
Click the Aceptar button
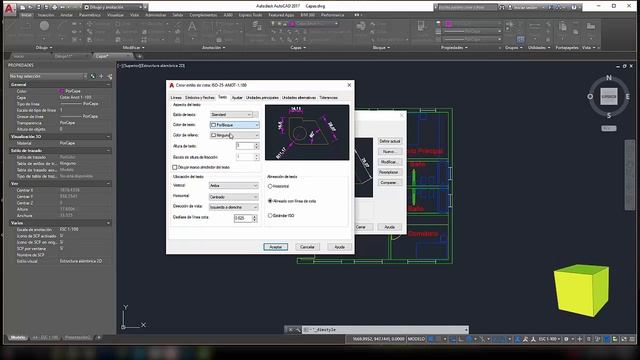click(x=276, y=247)
